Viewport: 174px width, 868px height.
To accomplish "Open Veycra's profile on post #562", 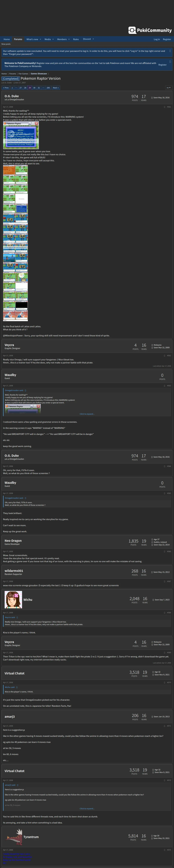I will [x=9, y=345].
